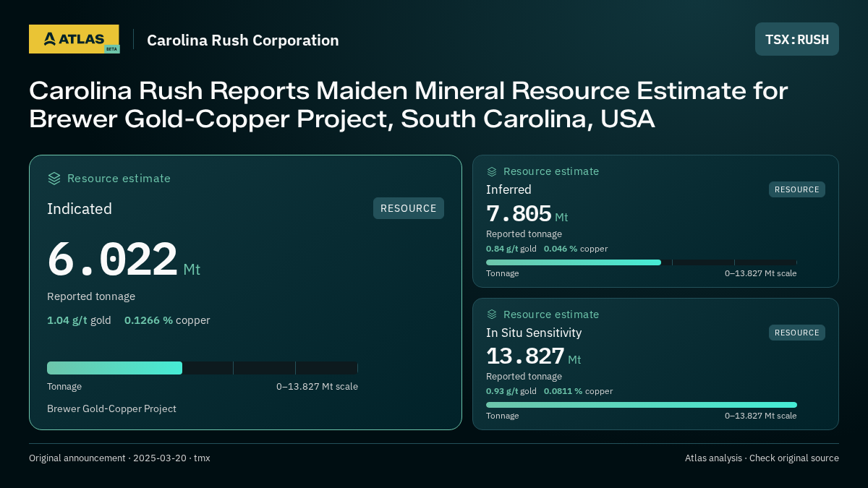
Task: Click the Original announcement 2025-03-20 tmx footer
Action: [119, 458]
